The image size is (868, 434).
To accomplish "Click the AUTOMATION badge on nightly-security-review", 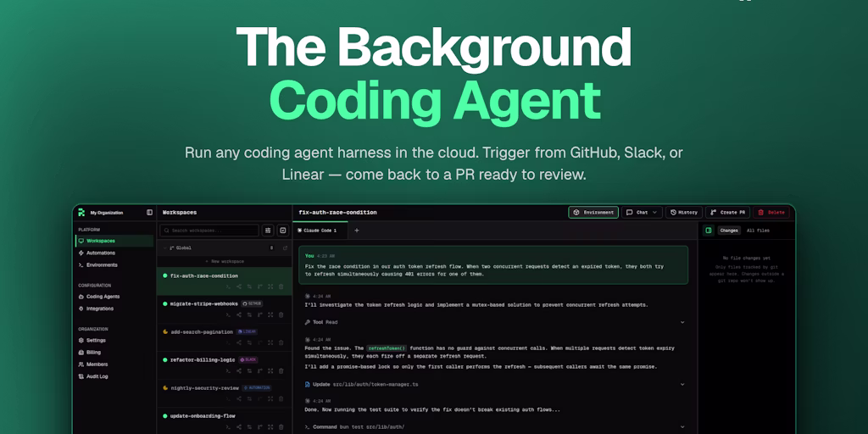I will [256, 388].
